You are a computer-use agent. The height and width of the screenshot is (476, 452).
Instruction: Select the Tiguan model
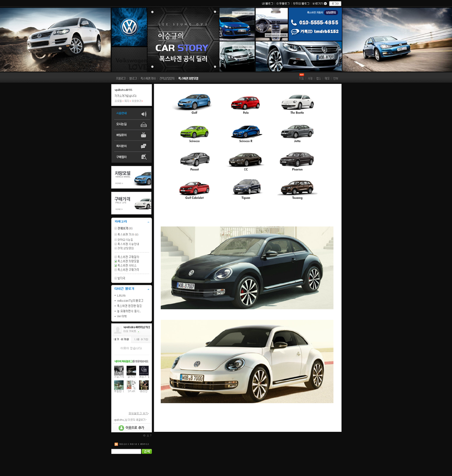(x=246, y=186)
